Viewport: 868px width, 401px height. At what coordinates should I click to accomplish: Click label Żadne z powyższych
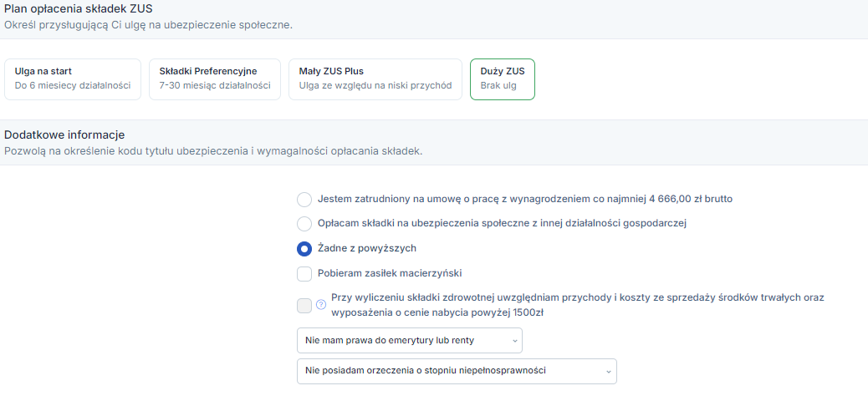click(367, 248)
